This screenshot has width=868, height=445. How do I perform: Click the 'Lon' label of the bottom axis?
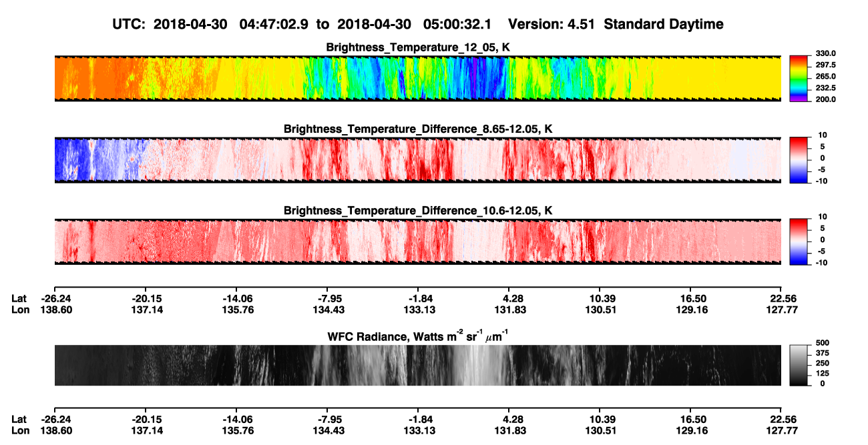[20, 430]
